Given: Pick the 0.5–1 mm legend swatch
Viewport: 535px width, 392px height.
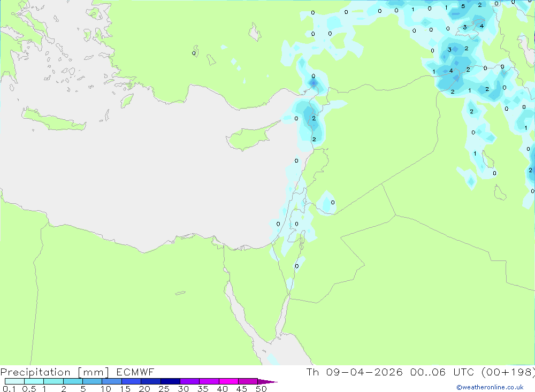Looking at the screenshot, I should pos(34,381).
